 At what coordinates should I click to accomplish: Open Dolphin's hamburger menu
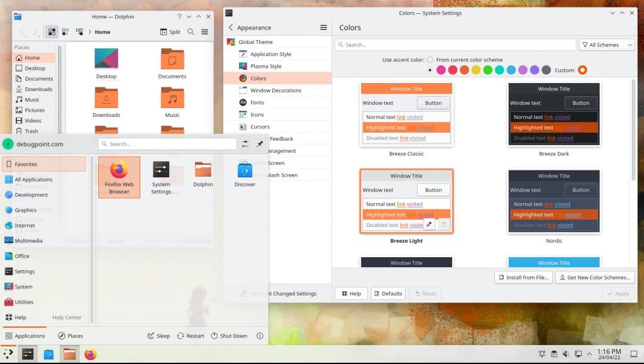(204, 31)
